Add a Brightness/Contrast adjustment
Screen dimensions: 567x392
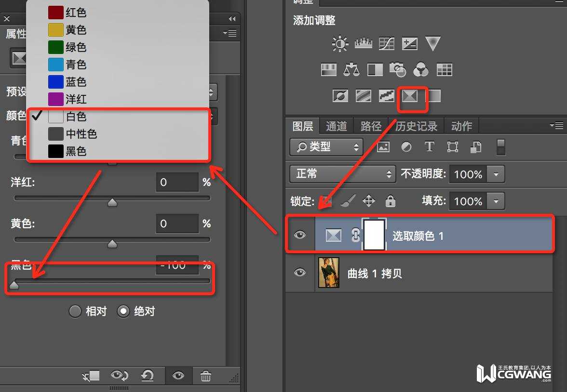[340, 44]
